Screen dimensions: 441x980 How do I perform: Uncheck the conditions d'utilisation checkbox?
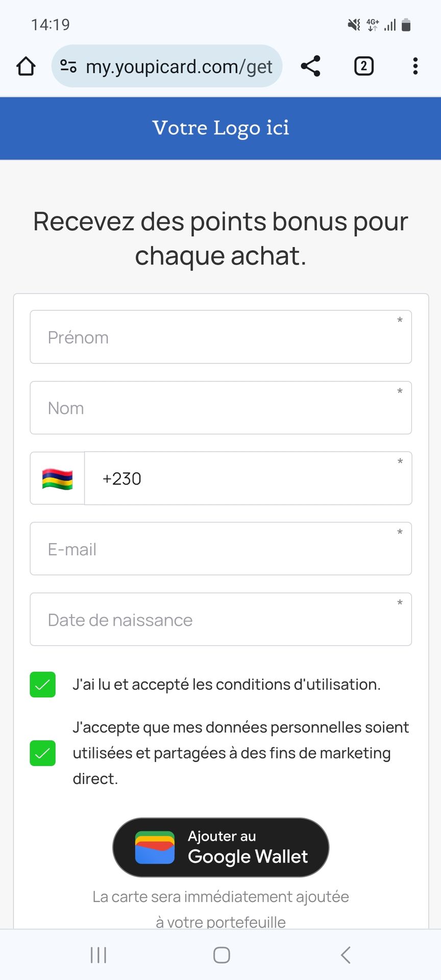tap(43, 684)
